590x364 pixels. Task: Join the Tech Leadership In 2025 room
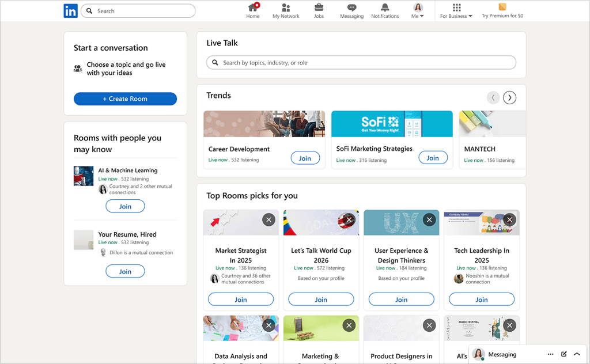click(482, 299)
